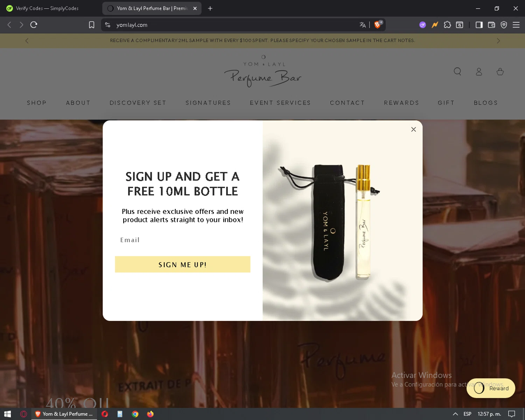Open the CONTACT menu item
The image size is (525, 420).
click(347, 103)
